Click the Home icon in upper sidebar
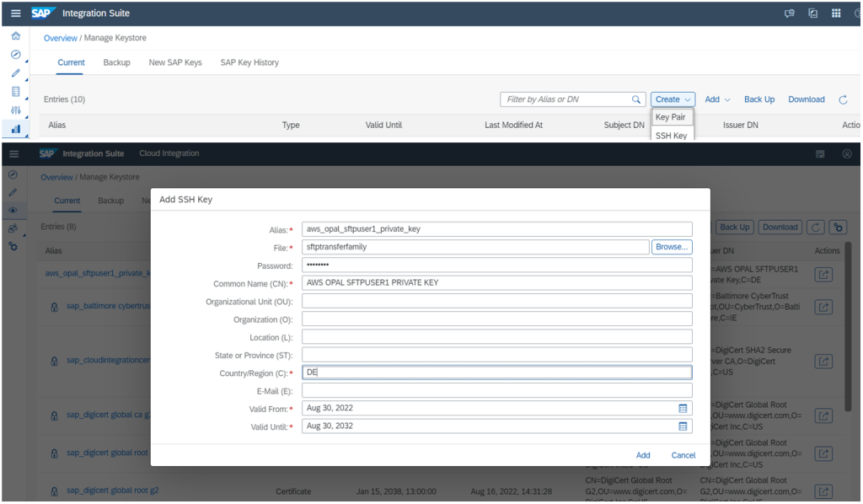This screenshot has height=504, width=863. point(16,35)
